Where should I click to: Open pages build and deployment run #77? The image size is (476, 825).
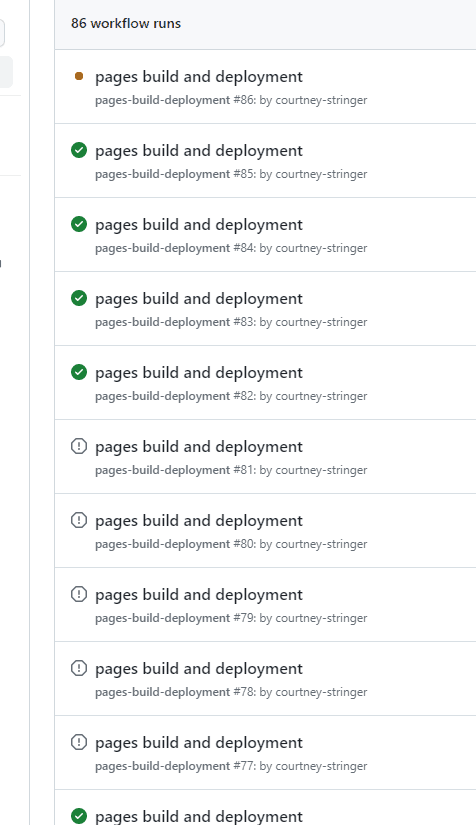tap(199, 743)
